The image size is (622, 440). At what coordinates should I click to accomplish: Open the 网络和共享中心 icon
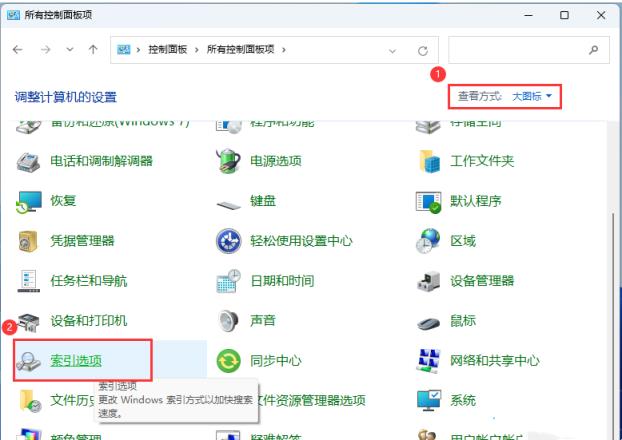point(428,361)
